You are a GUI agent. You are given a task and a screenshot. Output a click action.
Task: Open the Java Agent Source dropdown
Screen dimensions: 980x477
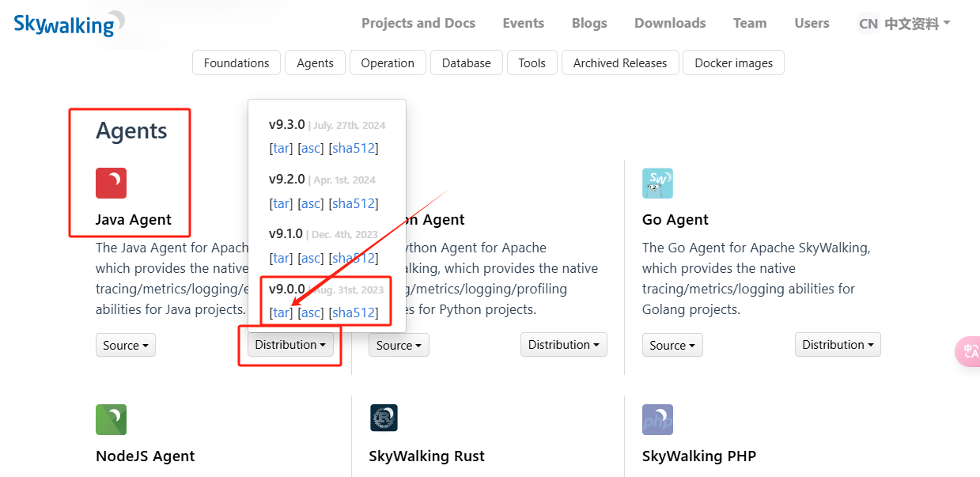pyautogui.click(x=126, y=345)
